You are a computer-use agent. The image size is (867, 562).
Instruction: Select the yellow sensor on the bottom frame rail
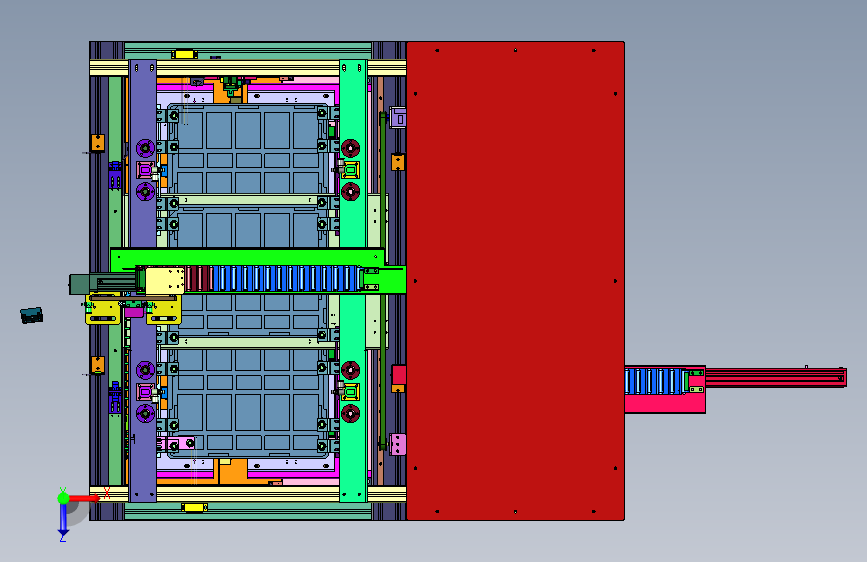coord(194,507)
